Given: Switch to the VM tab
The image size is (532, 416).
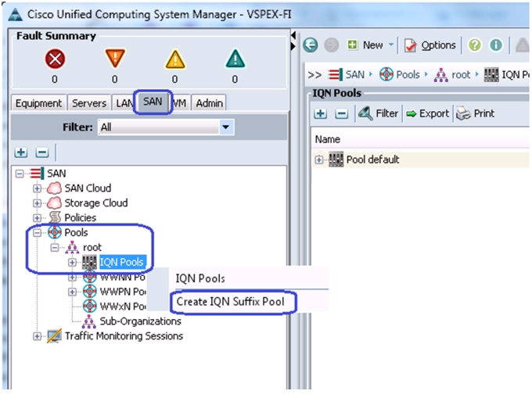Looking at the screenshot, I should (x=179, y=103).
